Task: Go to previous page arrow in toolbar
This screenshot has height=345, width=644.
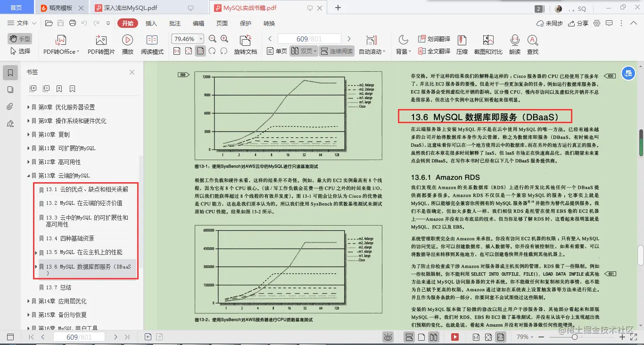Action: [x=270, y=39]
